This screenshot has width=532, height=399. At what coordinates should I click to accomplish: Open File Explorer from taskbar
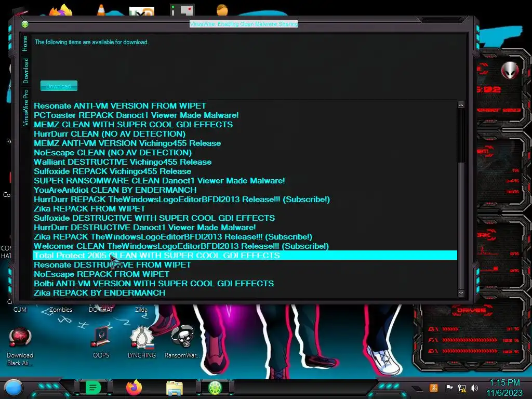pyautogui.click(x=175, y=388)
